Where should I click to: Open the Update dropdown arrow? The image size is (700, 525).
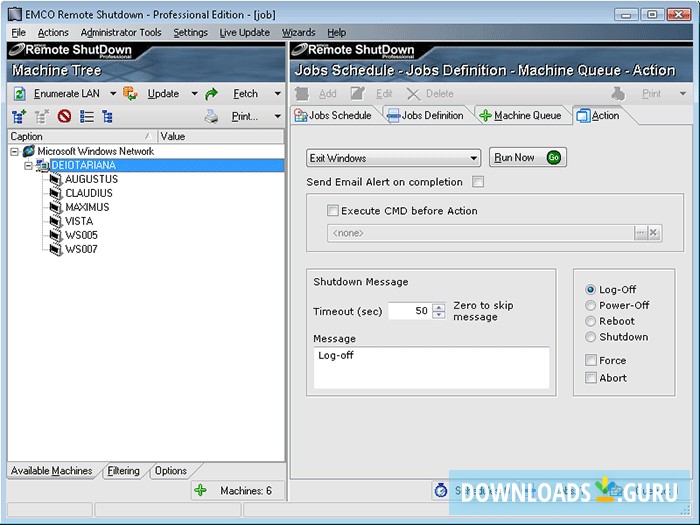pos(194,94)
